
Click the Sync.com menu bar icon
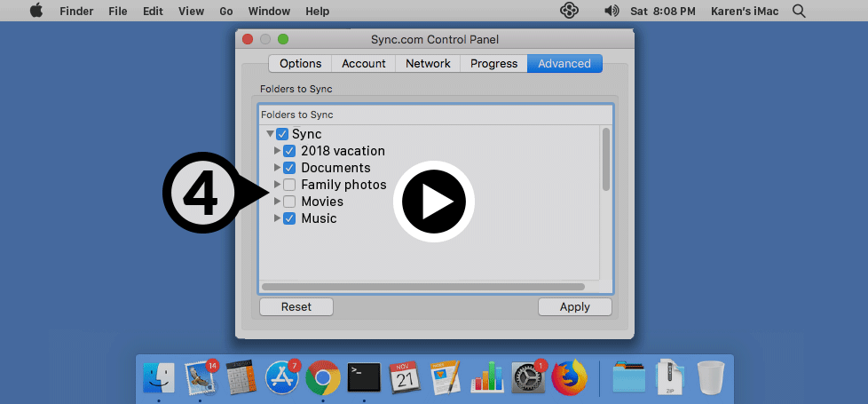click(570, 12)
